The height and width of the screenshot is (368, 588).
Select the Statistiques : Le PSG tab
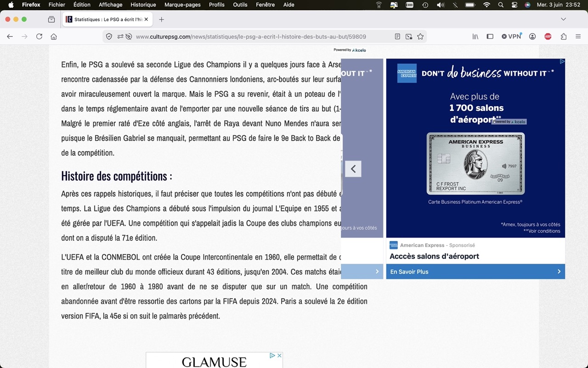[x=107, y=19]
